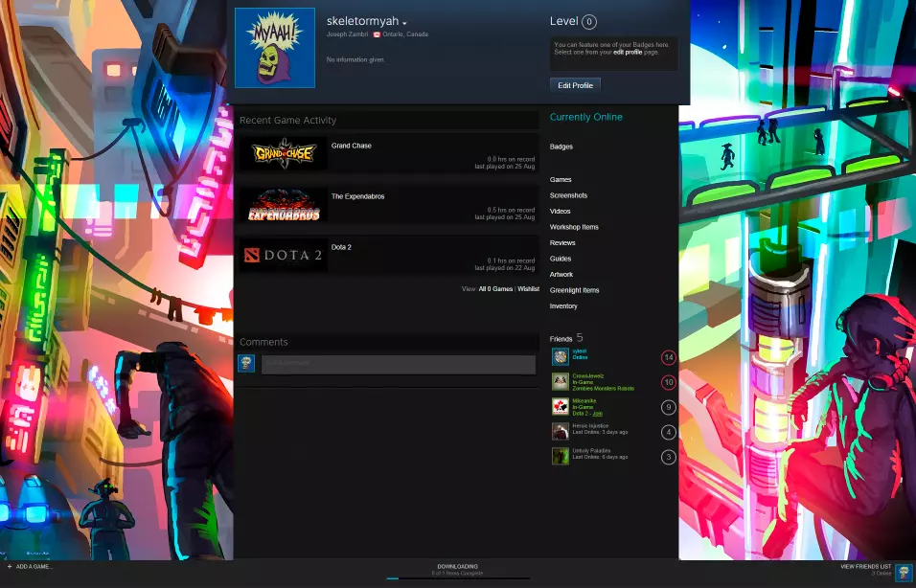
Task: View All 0 Games link
Action: pos(495,289)
